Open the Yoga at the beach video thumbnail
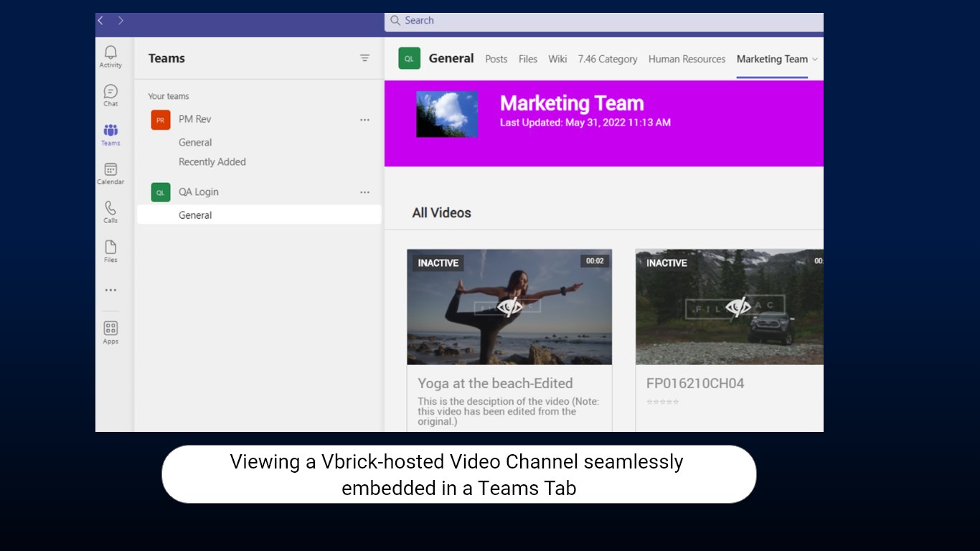Image resolution: width=980 pixels, height=551 pixels. point(509,307)
